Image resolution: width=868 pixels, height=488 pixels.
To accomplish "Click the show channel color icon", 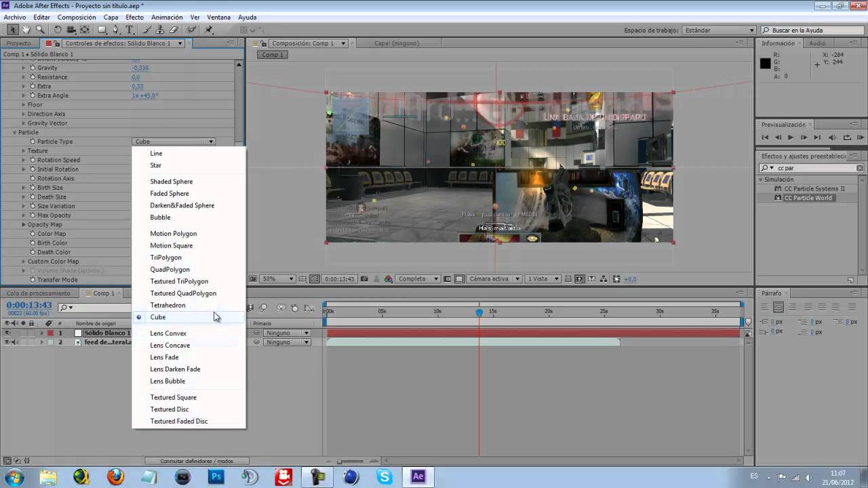I will coord(389,279).
